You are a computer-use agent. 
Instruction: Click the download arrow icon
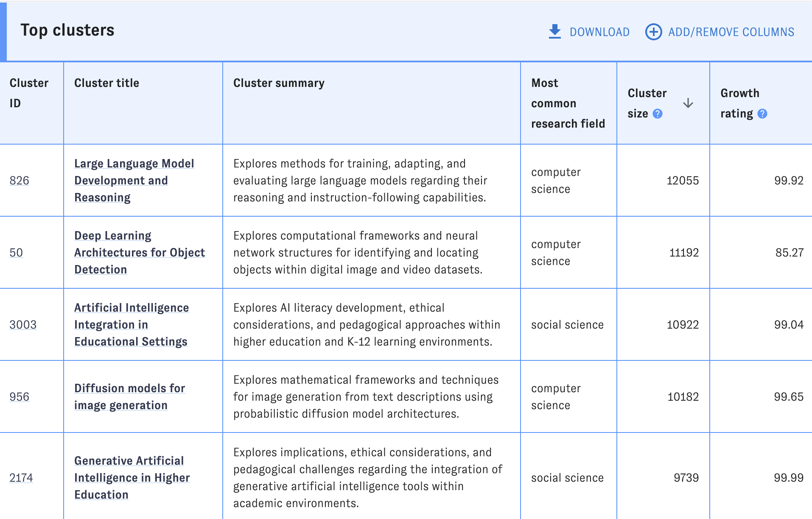click(x=554, y=31)
